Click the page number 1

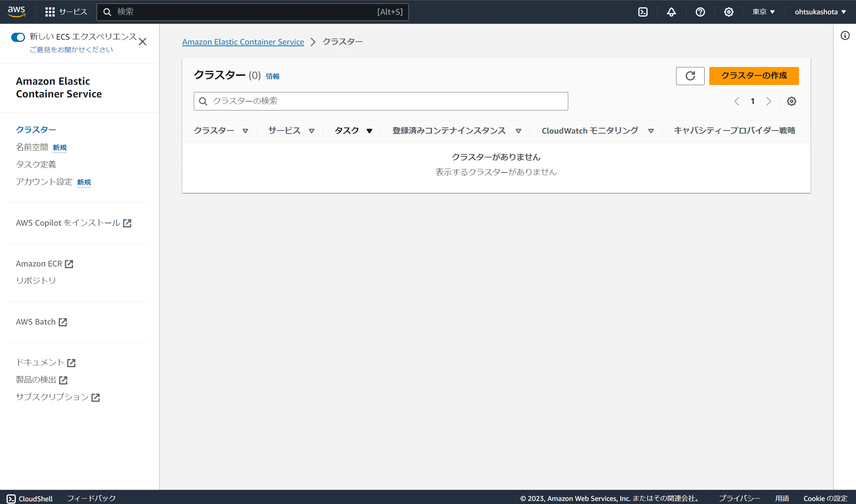752,101
